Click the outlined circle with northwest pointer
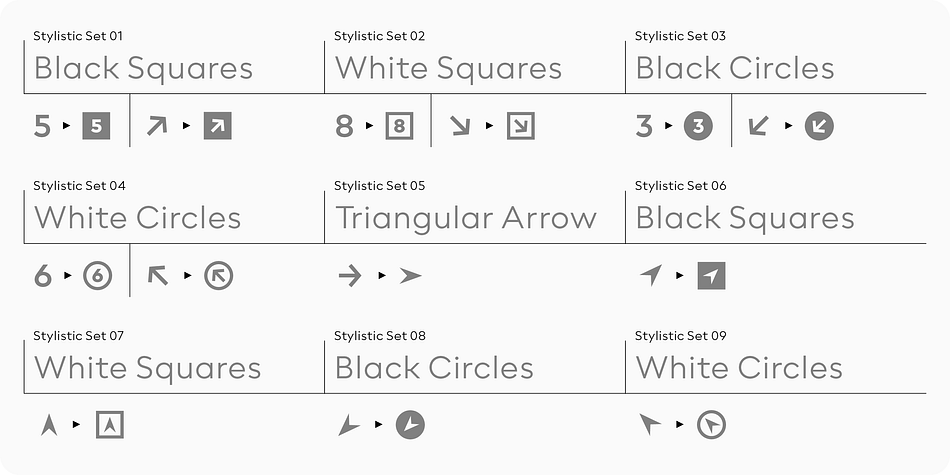Image resolution: width=950 pixels, height=475 pixels. pyautogui.click(x=711, y=425)
